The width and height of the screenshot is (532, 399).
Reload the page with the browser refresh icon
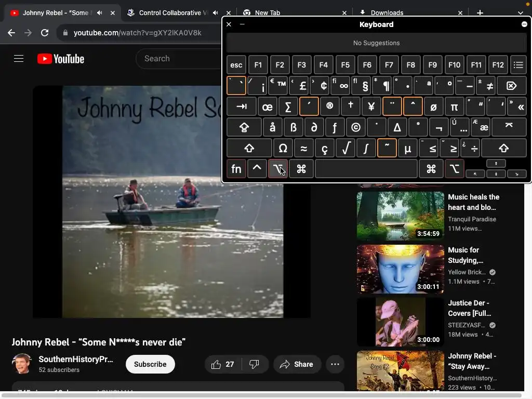coord(45,33)
